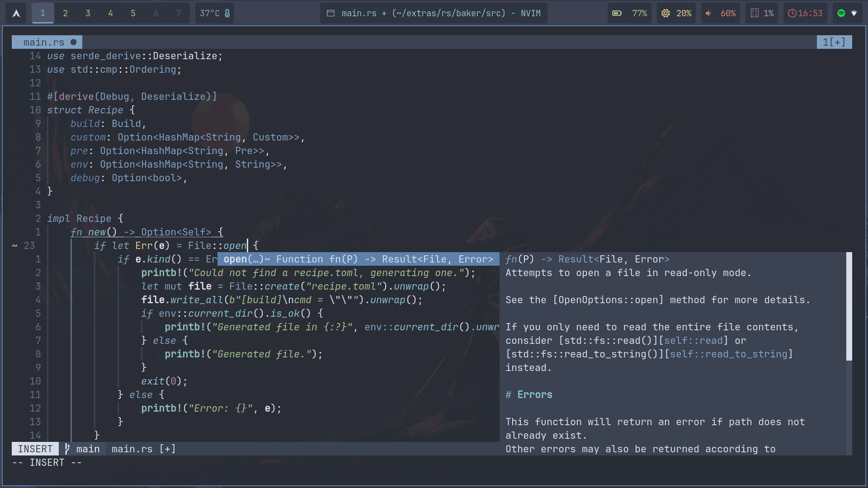
Task: Click the Errors heading in docs popup
Action: pos(529,394)
